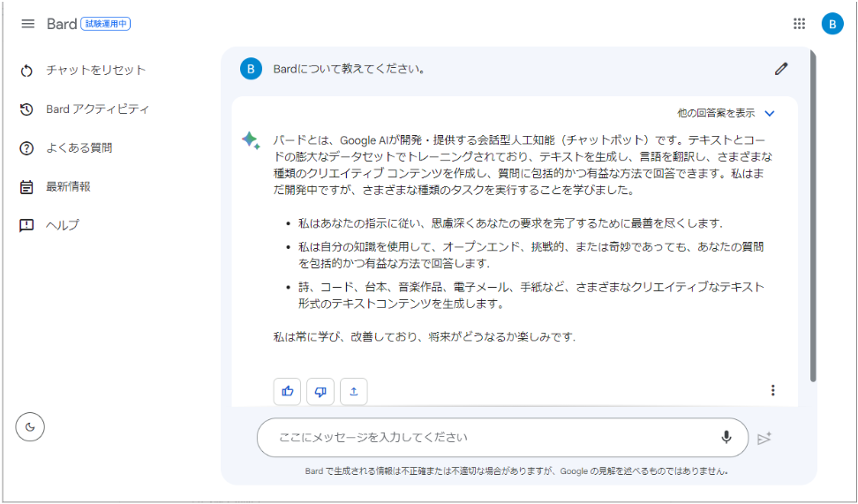Image resolution: width=858 pixels, height=504 pixels.
Task: Open the Google apps grid
Action: click(799, 24)
